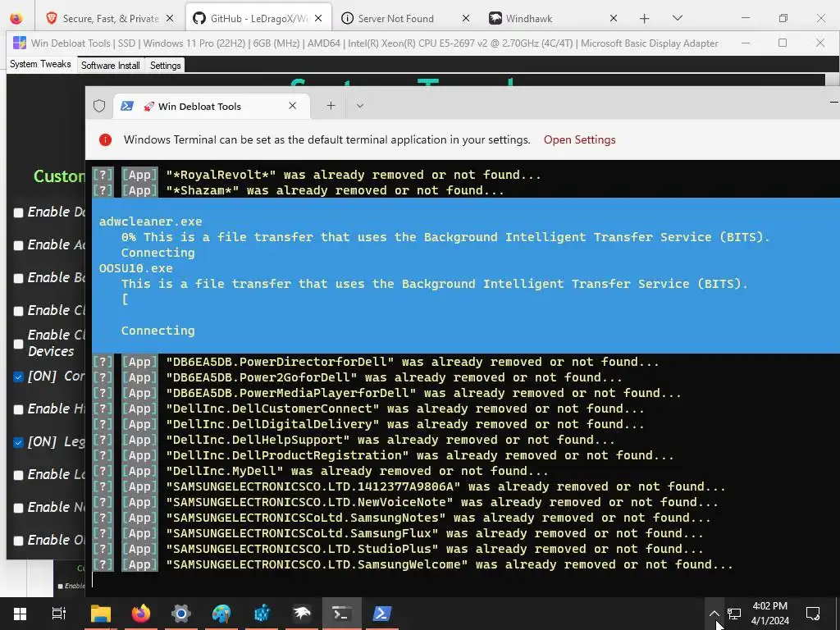Viewport: 840px width, 630px height.
Task: Toggle the Enable A... checkbox
Action: tap(18, 245)
